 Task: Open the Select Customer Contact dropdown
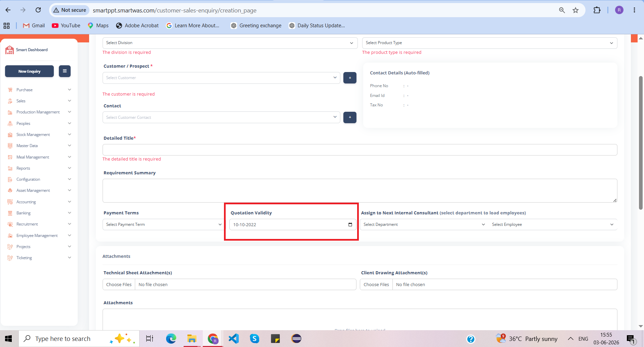click(x=221, y=117)
